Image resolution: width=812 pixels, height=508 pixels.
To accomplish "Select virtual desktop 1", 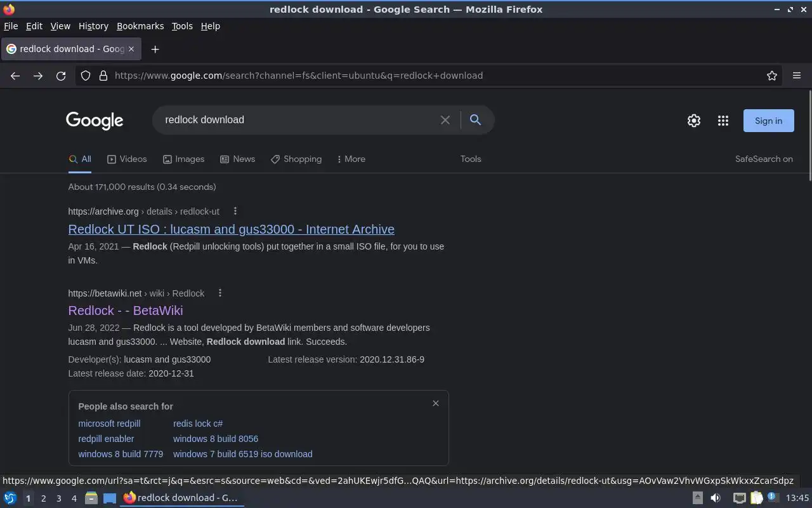I will pyautogui.click(x=29, y=498).
